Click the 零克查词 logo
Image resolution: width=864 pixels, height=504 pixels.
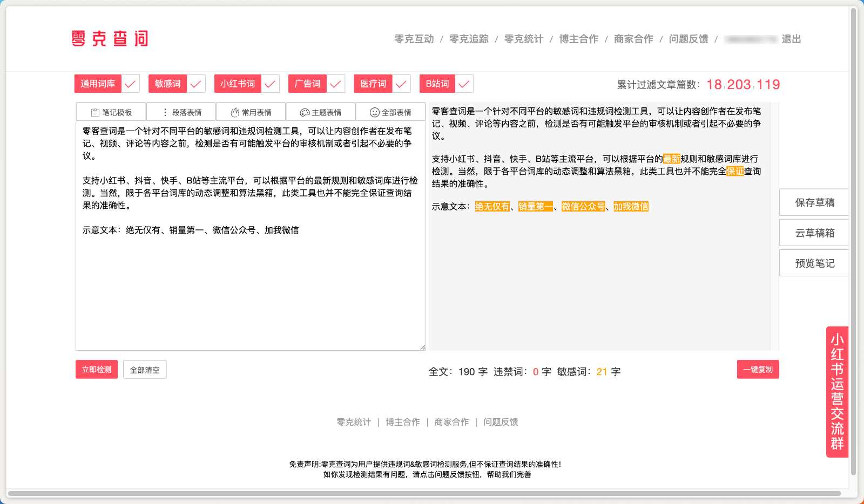(x=109, y=38)
